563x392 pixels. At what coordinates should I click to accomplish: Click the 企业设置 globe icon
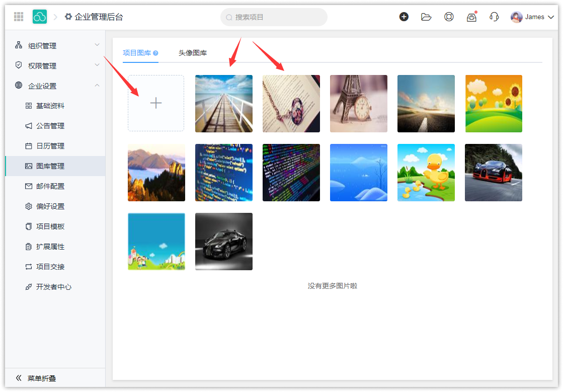coord(19,86)
